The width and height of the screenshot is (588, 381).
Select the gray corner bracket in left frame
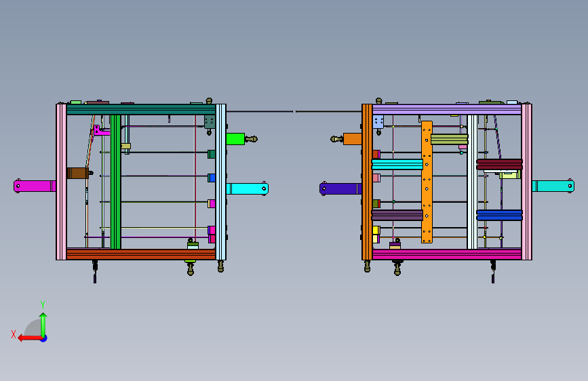tap(210, 122)
